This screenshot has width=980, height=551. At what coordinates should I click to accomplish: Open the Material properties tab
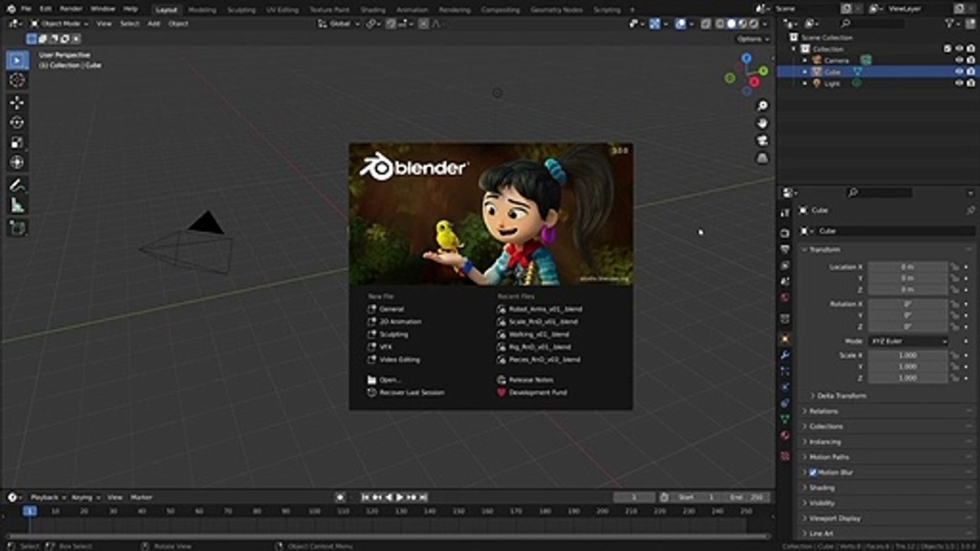[785, 435]
